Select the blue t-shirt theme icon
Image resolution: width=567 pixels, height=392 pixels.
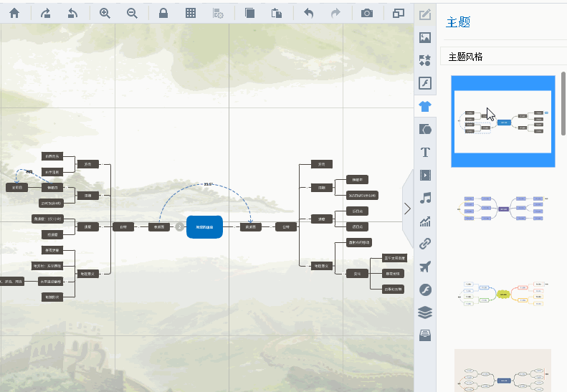(x=425, y=106)
